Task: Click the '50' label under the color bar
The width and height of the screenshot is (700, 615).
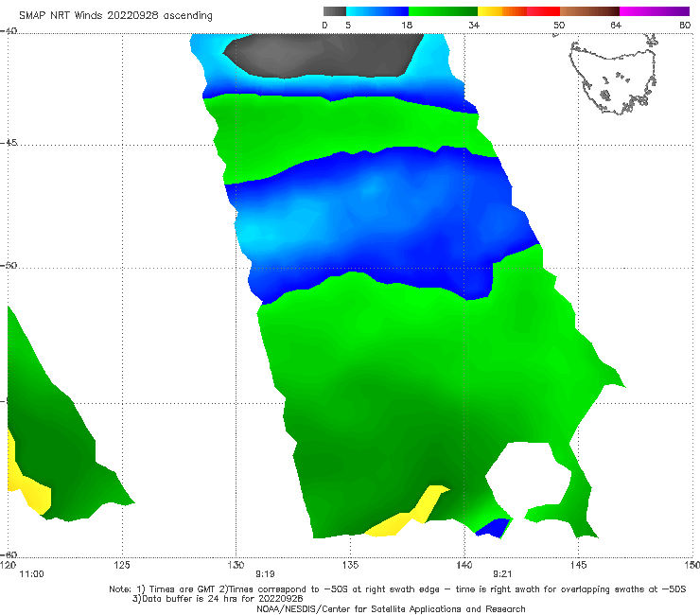Action: (x=559, y=25)
